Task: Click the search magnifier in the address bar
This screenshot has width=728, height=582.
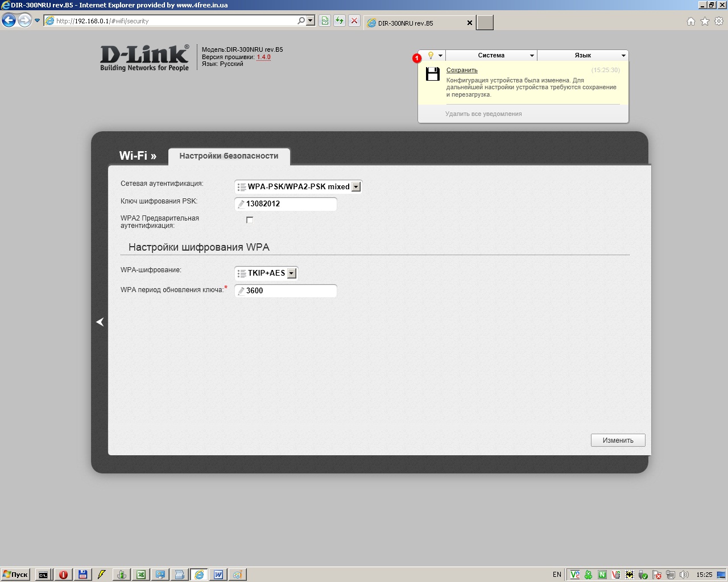Action: point(301,20)
